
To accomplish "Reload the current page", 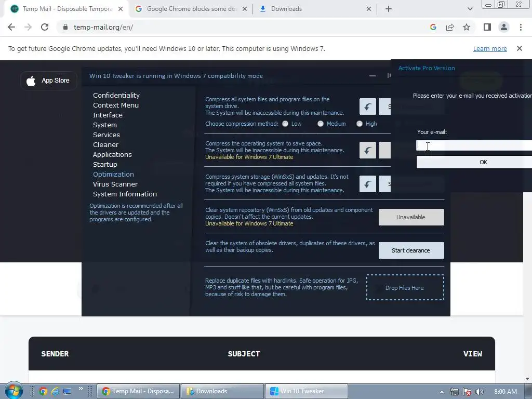I will 45,27.
